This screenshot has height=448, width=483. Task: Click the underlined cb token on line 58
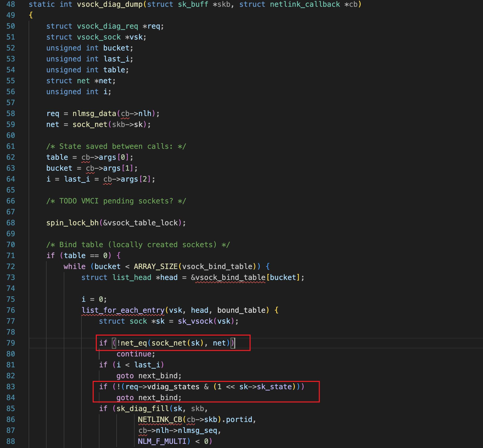[125, 113]
